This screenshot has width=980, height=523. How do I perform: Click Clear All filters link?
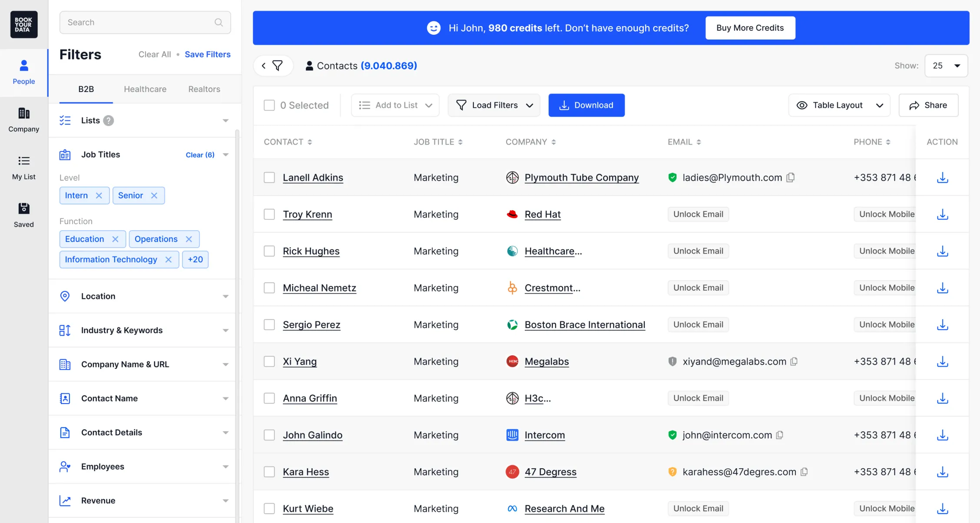pos(155,54)
